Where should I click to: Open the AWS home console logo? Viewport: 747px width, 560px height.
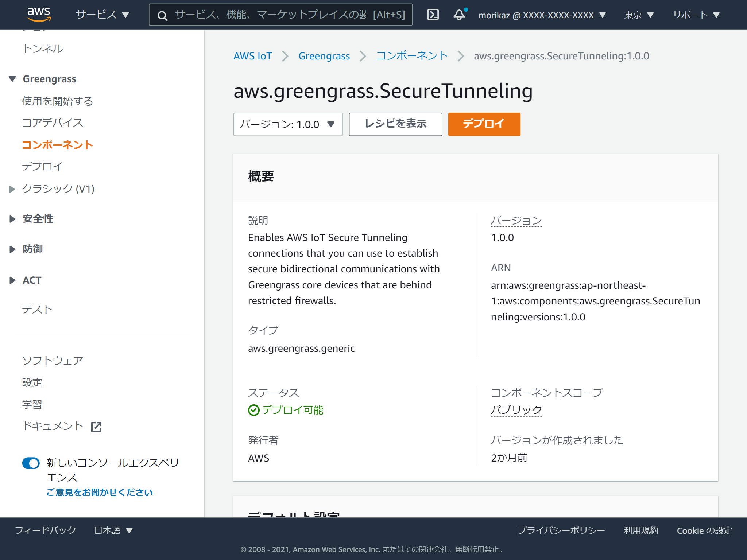pyautogui.click(x=38, y=15)
